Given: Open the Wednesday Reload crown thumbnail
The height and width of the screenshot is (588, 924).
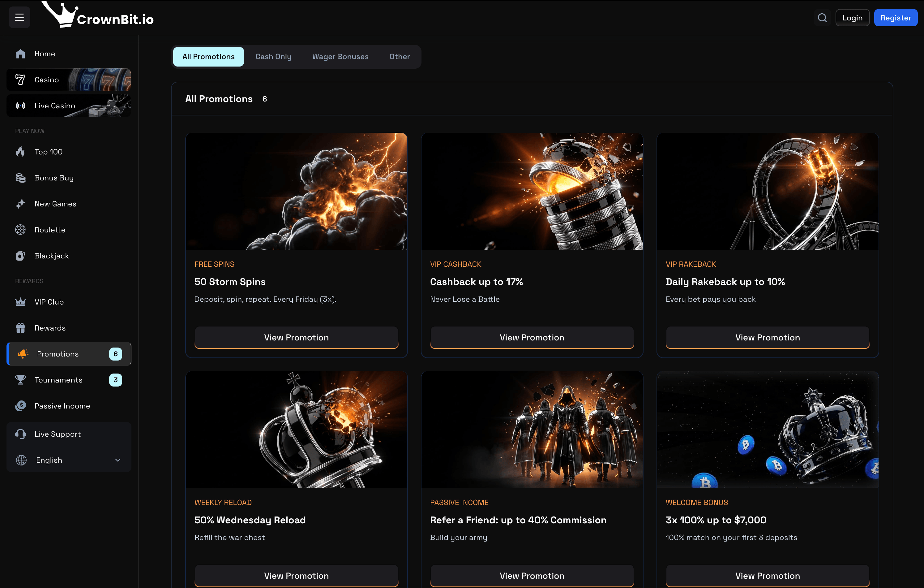Looking at the screenshot, I should 296,429.
